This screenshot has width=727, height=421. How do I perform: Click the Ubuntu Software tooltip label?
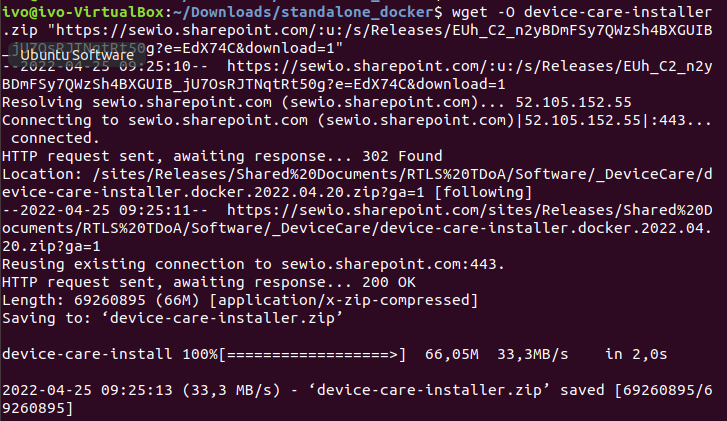pyautogui.click(x=77, y=55)
